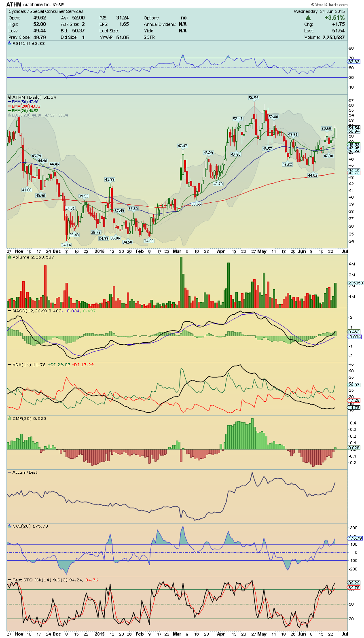The height and width of the screenshot is (638, 364).
Task: Click the +DI 29.07 axis tag
Action: point(354,385)
